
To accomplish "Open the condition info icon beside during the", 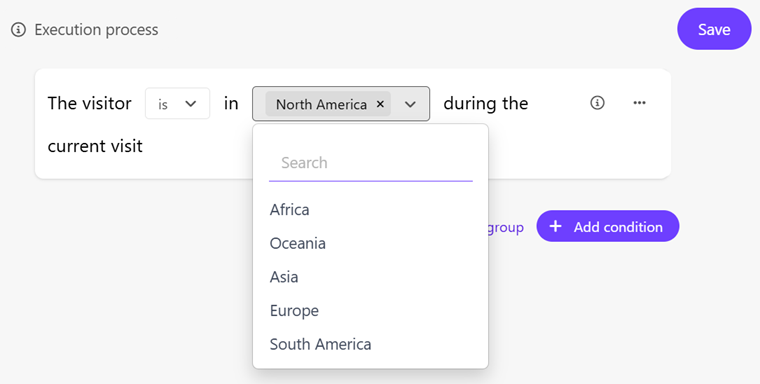I will pos(597,103).
